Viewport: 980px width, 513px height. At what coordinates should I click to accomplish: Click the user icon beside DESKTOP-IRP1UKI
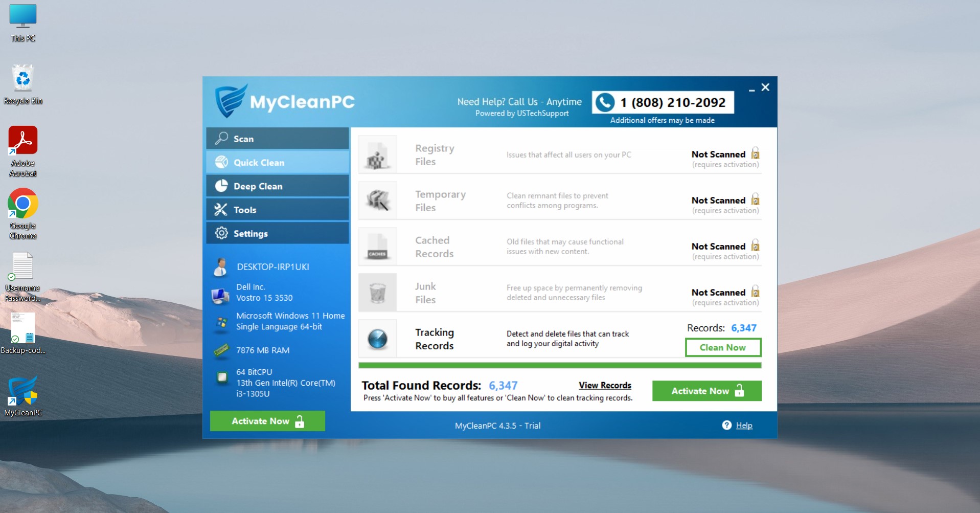220,266
